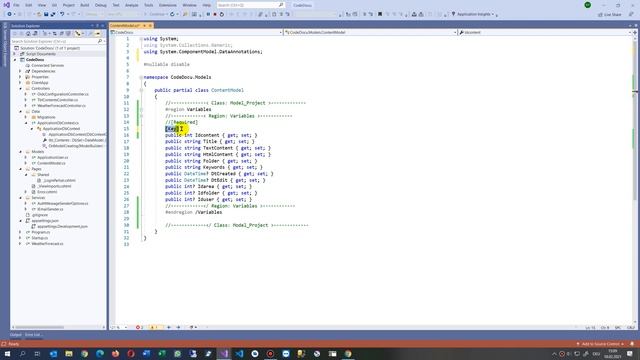The image size is (640, 360).
Task: Open the Extensions menu
Action: 167,5
